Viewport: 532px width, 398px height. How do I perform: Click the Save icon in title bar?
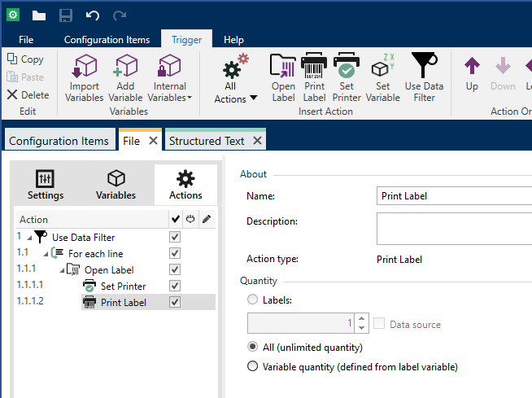tap(66, 15)
